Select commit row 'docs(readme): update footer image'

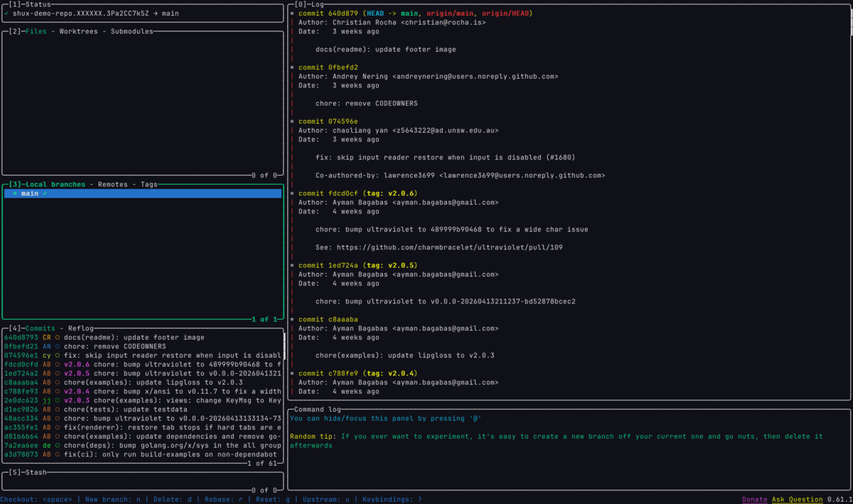[x=142, y=338]
